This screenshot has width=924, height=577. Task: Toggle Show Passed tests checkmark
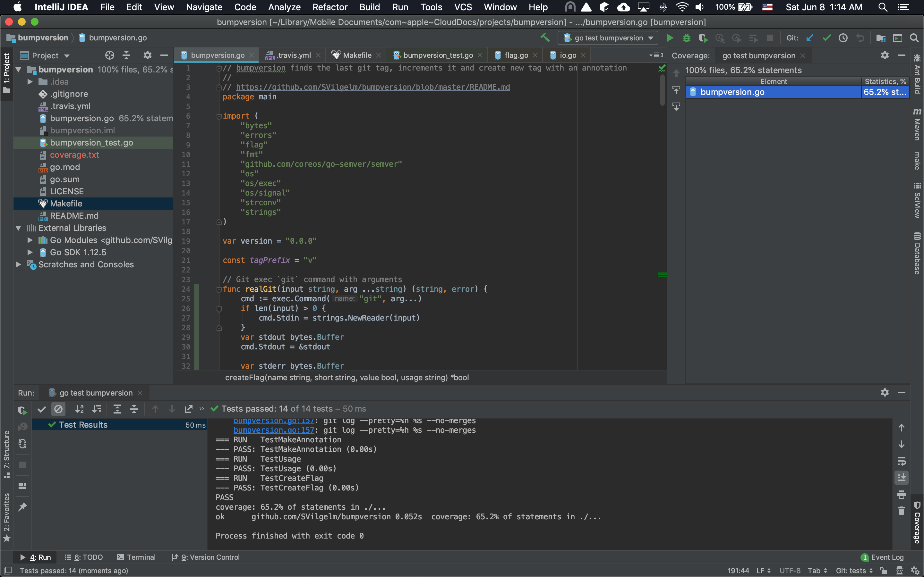tap(42, 409)
